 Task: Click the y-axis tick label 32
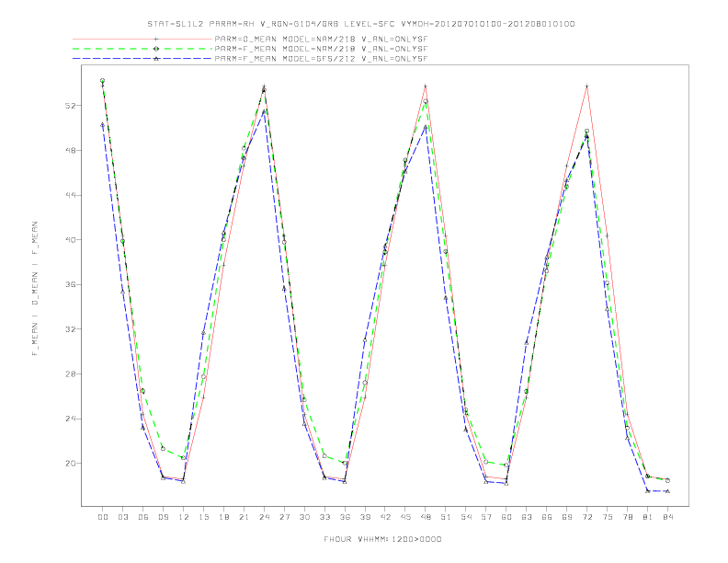[70, 329]
